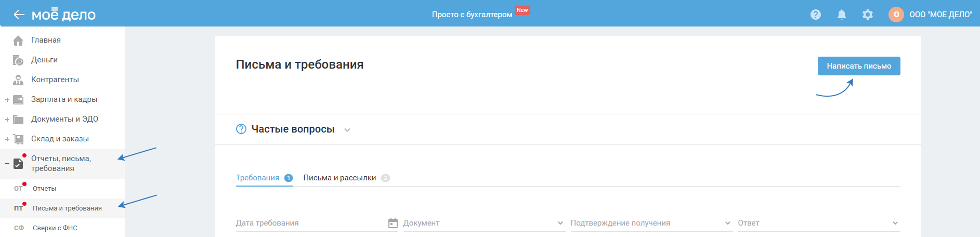Open the help question mark icon
Image resolution: width=980 pixels, height=237 pixels.
[x=816, y=15]
